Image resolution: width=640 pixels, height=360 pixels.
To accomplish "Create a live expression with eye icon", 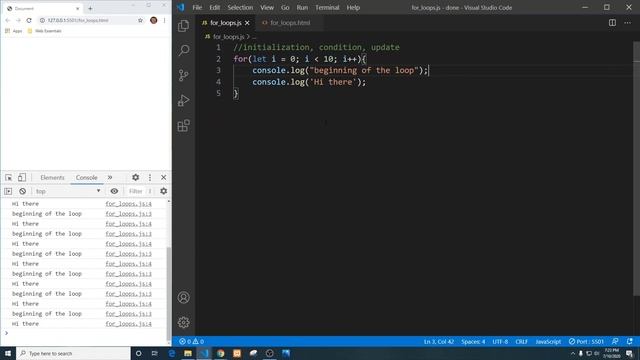I will [114, 191].
